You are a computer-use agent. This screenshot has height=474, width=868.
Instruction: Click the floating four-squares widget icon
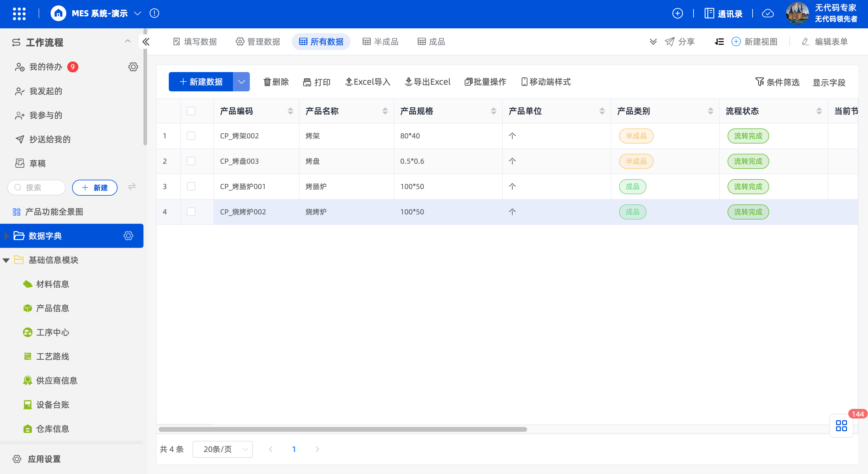coord(841,426)
